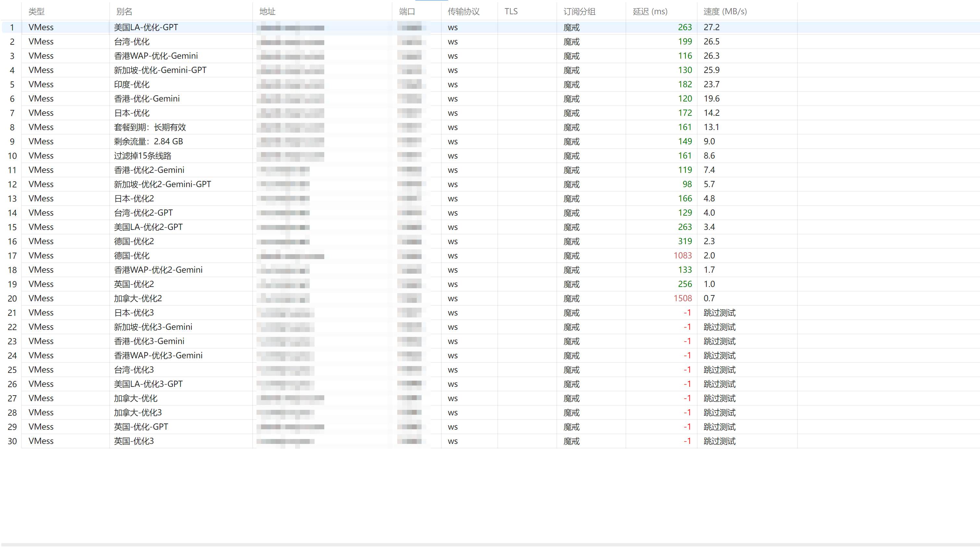Select the 美国LA-优化3-GPT server row
The image size is (980, 547).
click(490, 384)
